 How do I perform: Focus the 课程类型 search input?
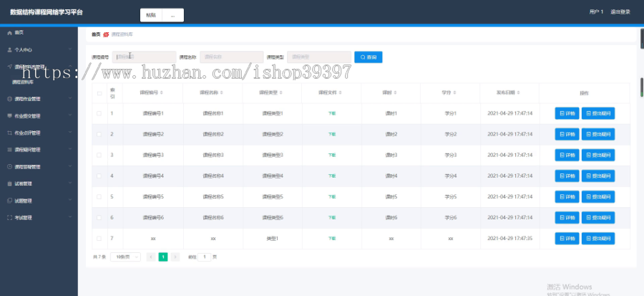pyautogui.click(x=319, y=57)
